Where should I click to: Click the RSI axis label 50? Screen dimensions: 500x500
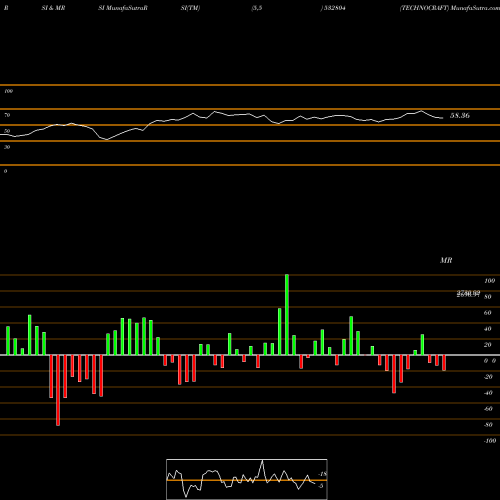[7, 131]
